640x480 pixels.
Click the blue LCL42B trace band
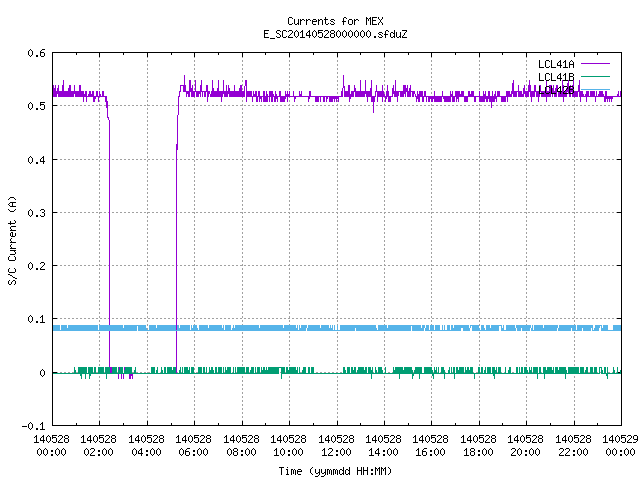(337, 328)
